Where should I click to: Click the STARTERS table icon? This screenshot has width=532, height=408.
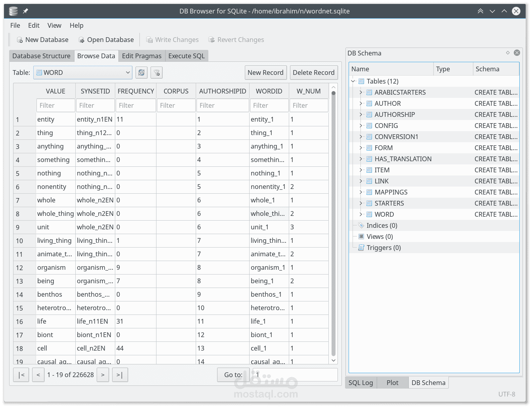coord(369,203)
